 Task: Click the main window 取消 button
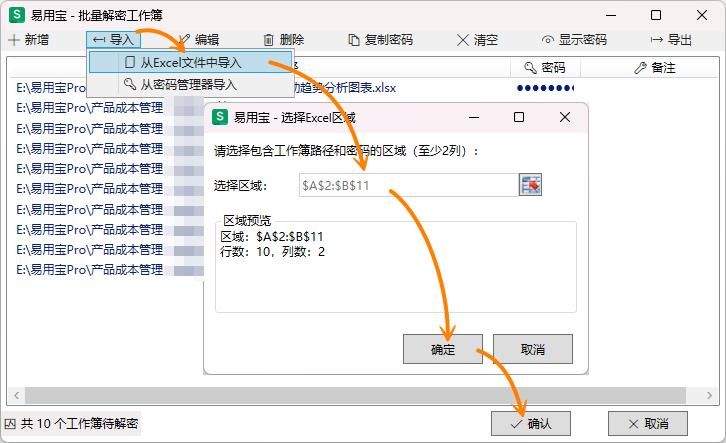tap(648, 424)
